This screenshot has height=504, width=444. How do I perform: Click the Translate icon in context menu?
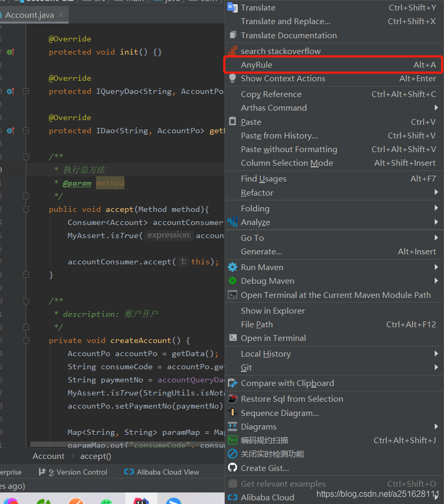[x=232, y=7]
